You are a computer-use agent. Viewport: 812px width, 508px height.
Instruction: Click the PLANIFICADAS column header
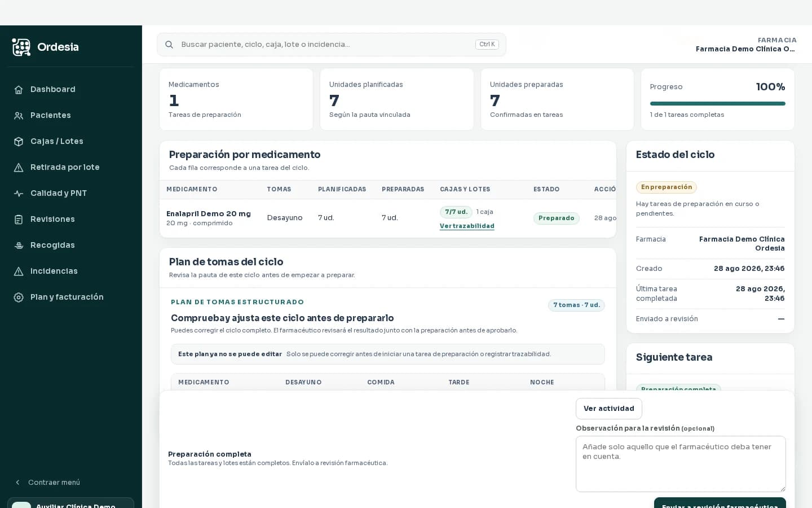[x=342, y=190]
